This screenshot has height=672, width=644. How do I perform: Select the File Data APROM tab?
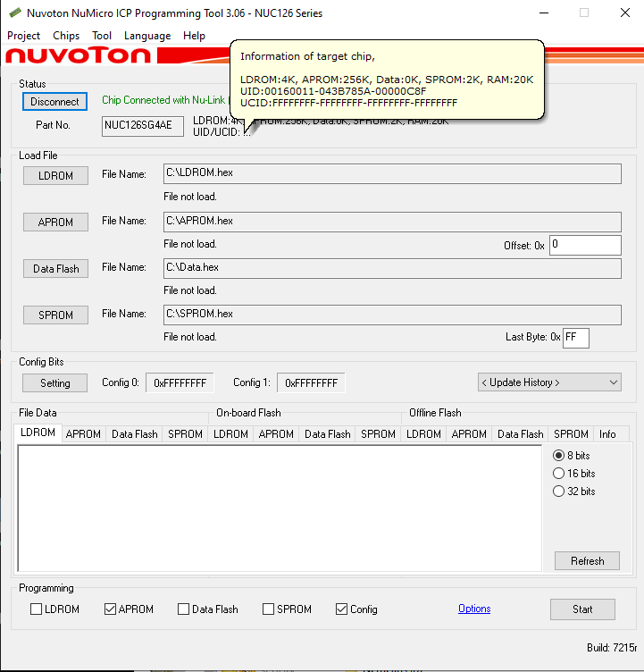pos(83,434)
